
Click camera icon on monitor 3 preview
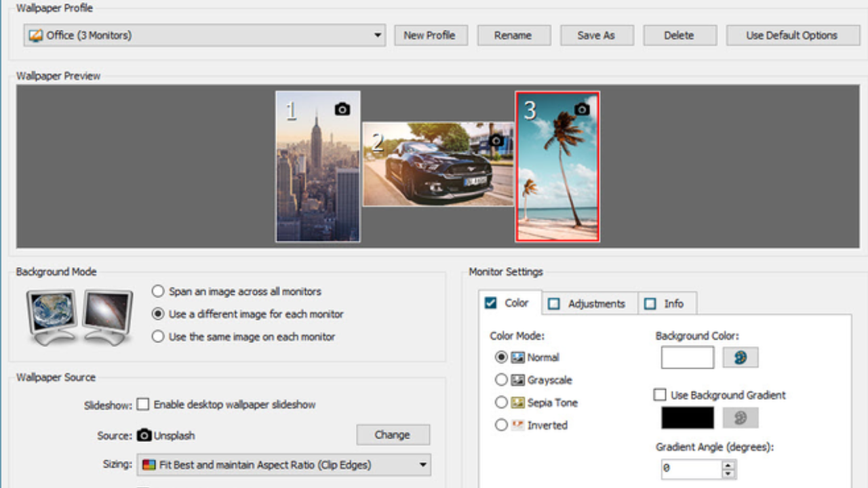coord(581,109)
